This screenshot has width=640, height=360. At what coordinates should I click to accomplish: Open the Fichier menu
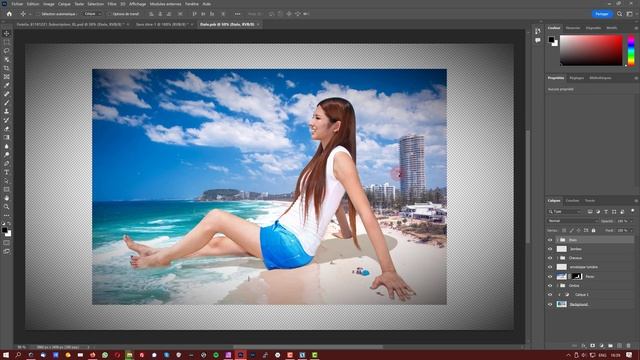tap(17, 4)
